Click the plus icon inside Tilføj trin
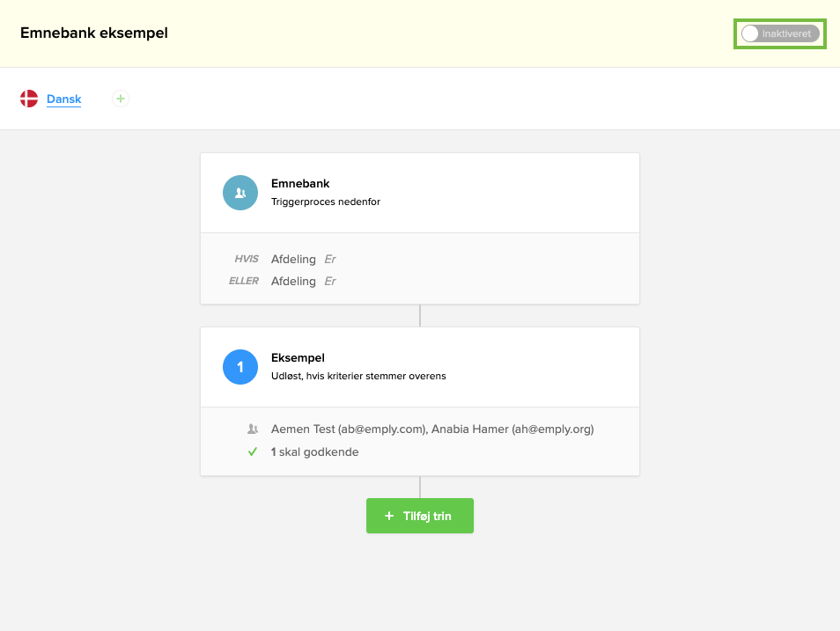The image size is (840, 631). [389, 516]
